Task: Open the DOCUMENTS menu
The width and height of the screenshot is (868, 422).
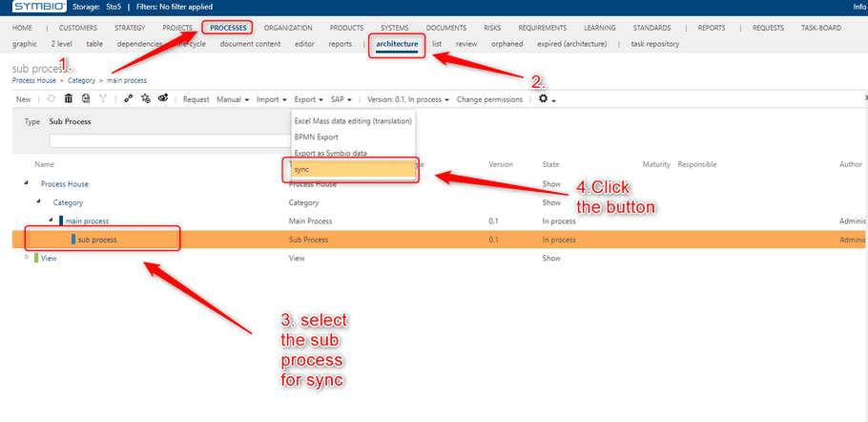Action: tap(445, 28)
